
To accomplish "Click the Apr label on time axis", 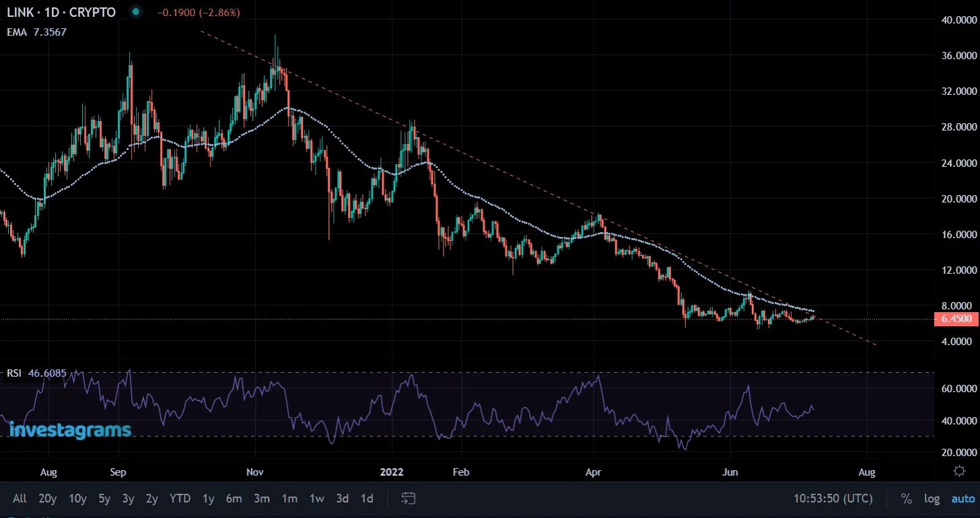I will [594, 472].
